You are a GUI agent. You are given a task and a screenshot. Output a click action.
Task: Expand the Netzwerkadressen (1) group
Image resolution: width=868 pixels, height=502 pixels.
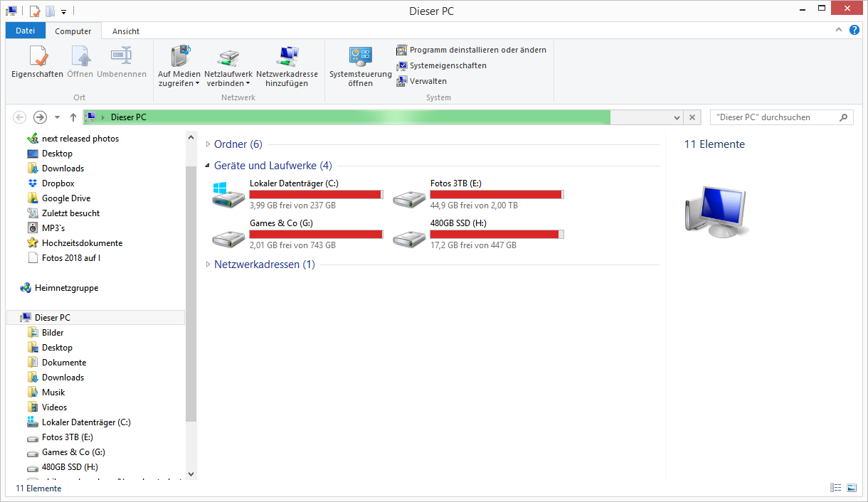[208, 265]
